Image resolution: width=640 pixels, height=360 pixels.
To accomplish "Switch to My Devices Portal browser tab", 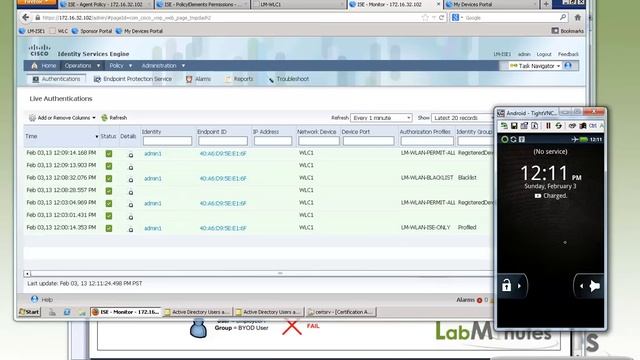I will coord(492,4).
